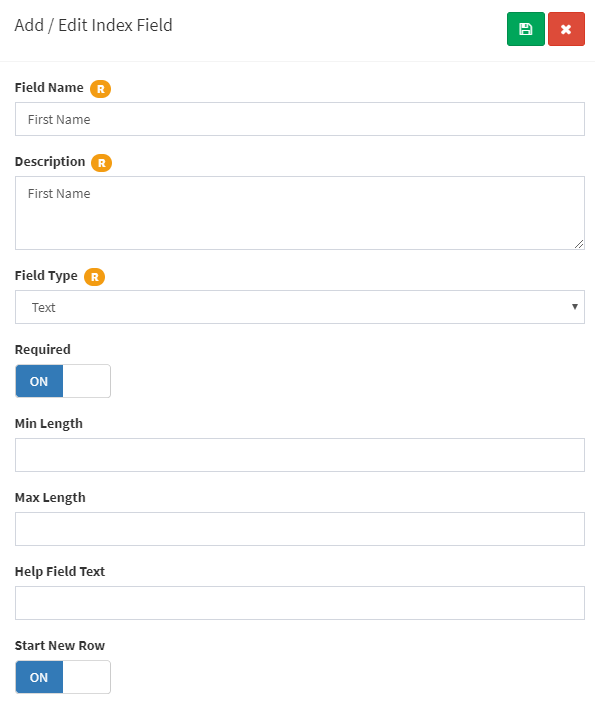Open the Field Type dropdown showing Text
The image size is (595, 717).
click(300, 307)
